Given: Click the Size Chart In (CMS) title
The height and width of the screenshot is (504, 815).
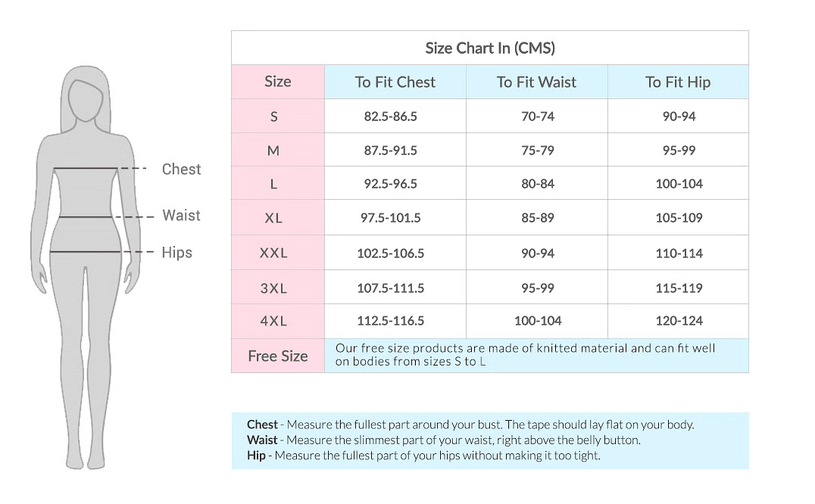Looking at the screenshot, I should 489,48.
